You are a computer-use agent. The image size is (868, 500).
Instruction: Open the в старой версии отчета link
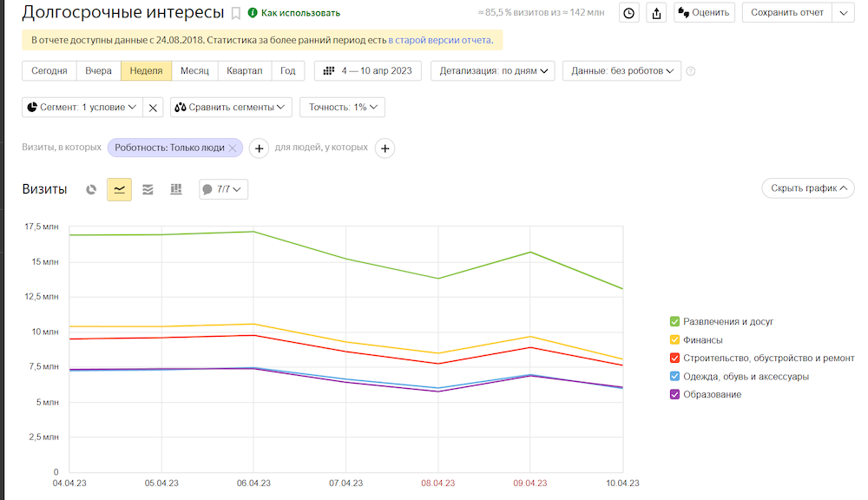[x=440, y=41]
